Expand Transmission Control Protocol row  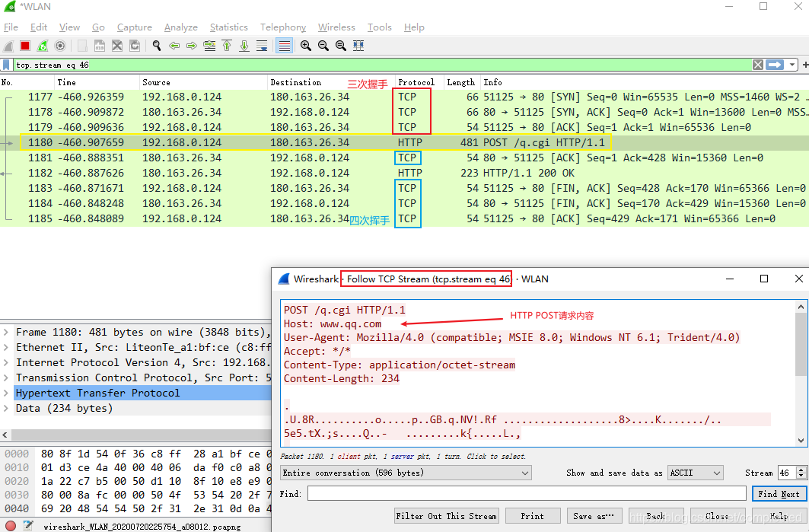[5, 377]
